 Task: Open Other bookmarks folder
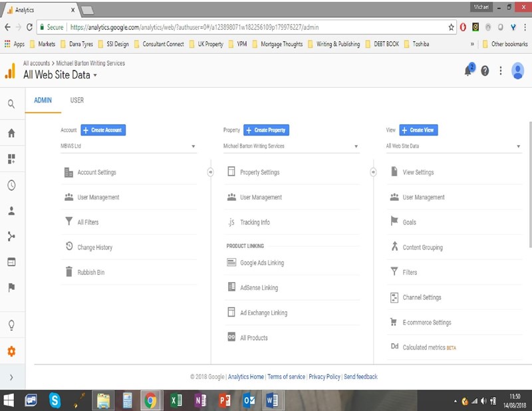pyautogui.click(x=505, y=44)
